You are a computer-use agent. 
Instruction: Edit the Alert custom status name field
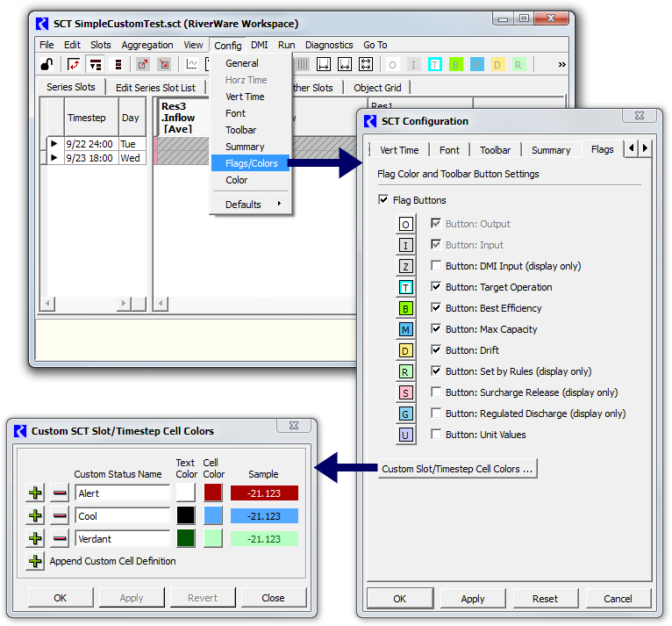(x=123, y=493)
